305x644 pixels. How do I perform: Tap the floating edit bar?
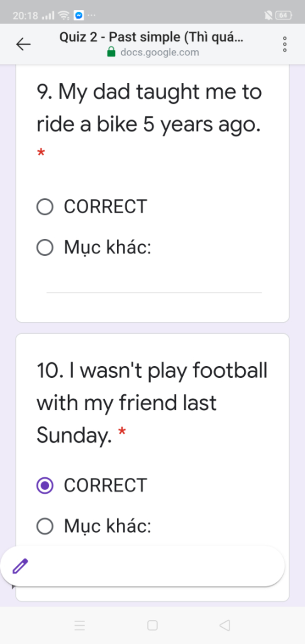click(x=149, y=566)
